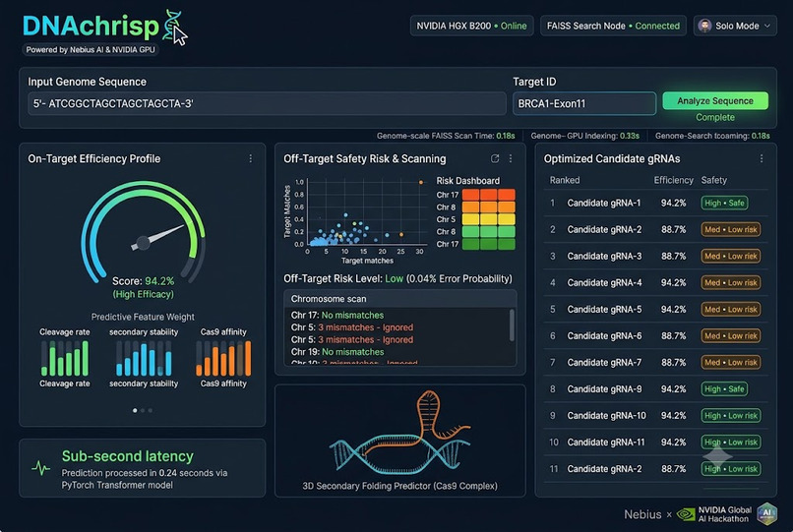The width and height of the screenshot is (793, 532).
Task: Select the Candidate gRNA-7 row
Action: point(656,362)
